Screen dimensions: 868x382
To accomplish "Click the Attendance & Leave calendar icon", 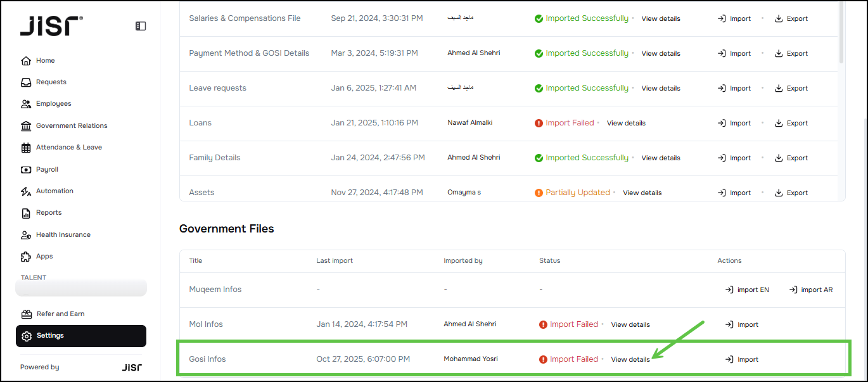I will tap(26, 148).
